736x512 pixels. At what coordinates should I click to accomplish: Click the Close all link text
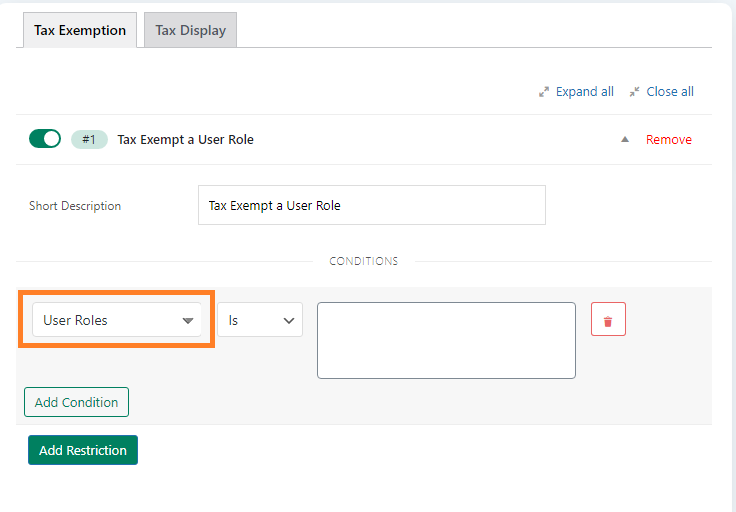[670, 92]
